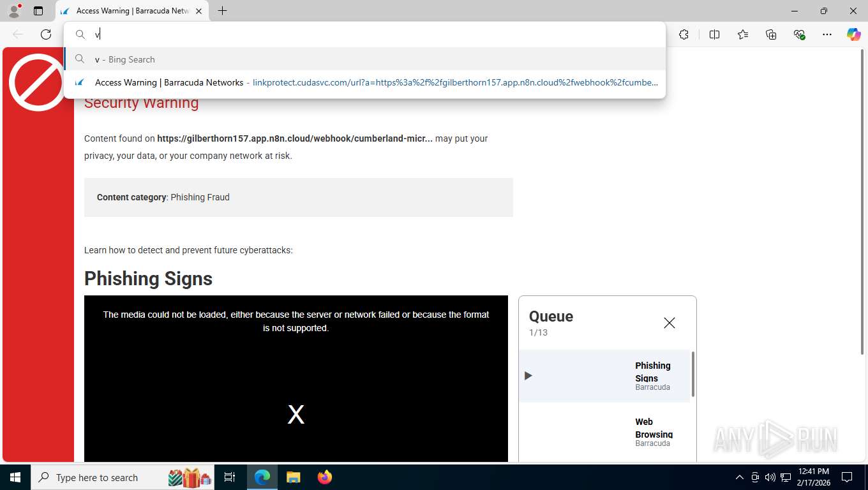868x490 pixels.
Task: Select the Access Warning tab
Action: [x=133, y=11]
